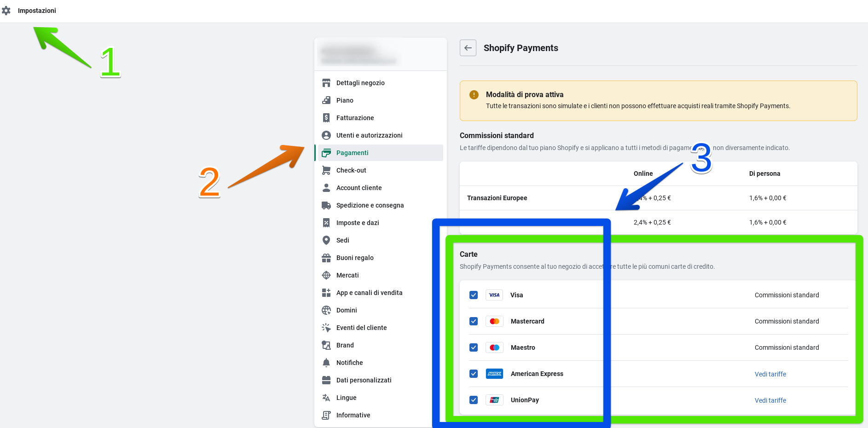Screen dimensions: 868x428
Task: Open Buoni regalo settings
Action: (380, 258)
